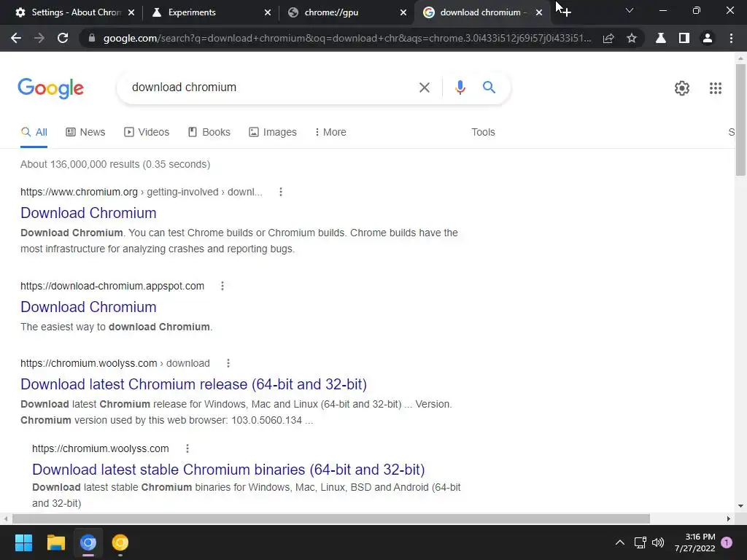Show hidden system tray icons
This screenshot has height=560, width=747.
click(x=620, y=542)
